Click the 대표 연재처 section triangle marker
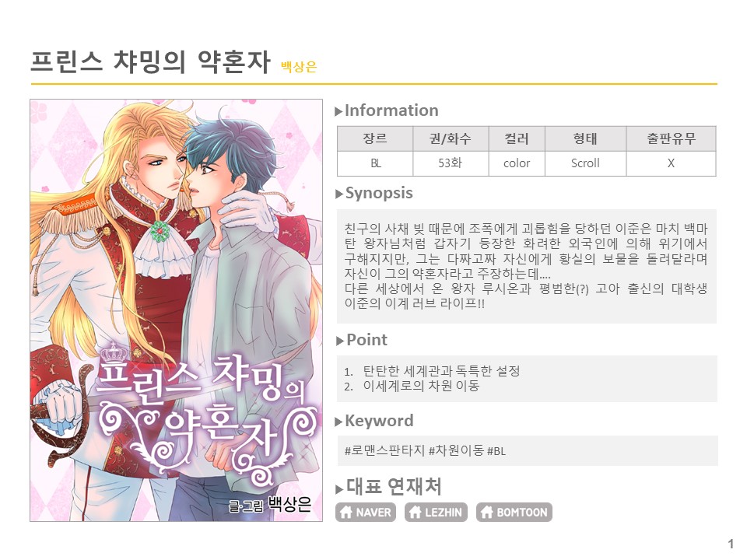The image size is (747, 560). (x=339, y=489)
